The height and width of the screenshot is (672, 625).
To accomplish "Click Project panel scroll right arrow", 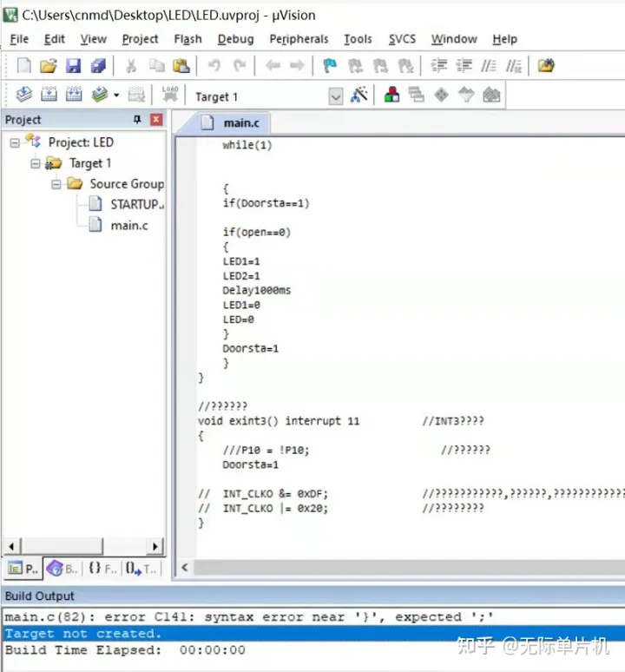I will [x=155, y=546].
